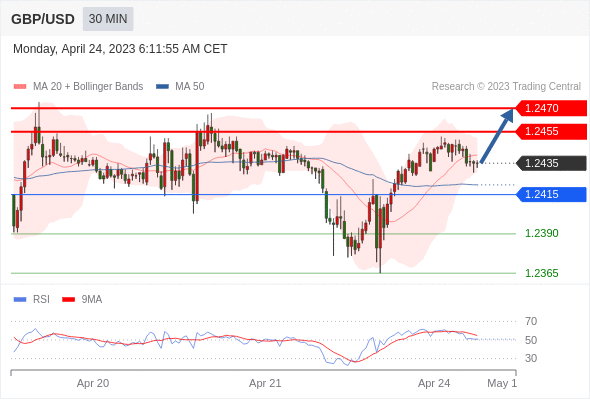Click the 1.2435 black current price tag
This screenshot has width=590, height=400.
coord(551,163)
